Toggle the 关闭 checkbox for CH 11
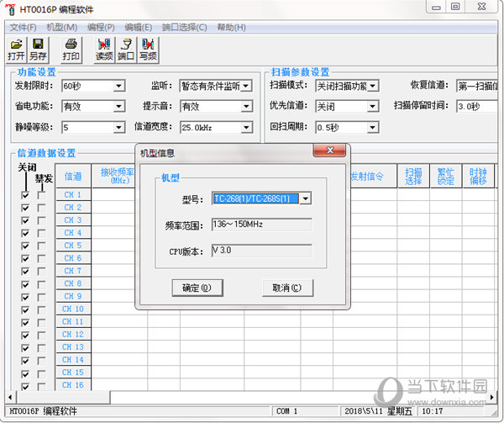This screenshot has width=504, height=423. tap(25, 323)
